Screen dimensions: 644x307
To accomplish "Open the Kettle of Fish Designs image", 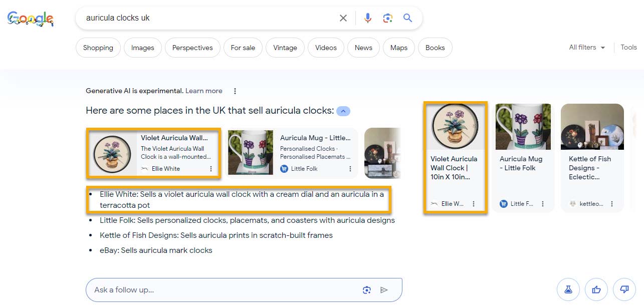I will coord(592,126).
